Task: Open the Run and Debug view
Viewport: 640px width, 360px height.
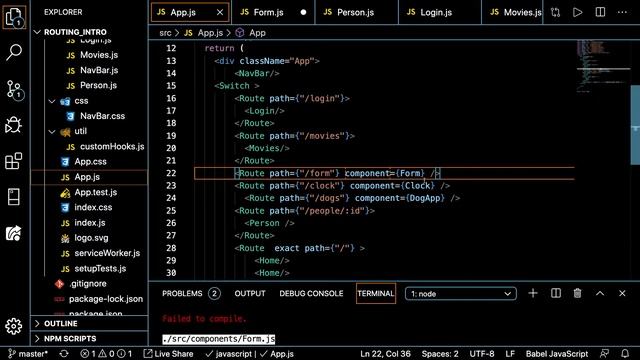Action: (x=13, y=125)
